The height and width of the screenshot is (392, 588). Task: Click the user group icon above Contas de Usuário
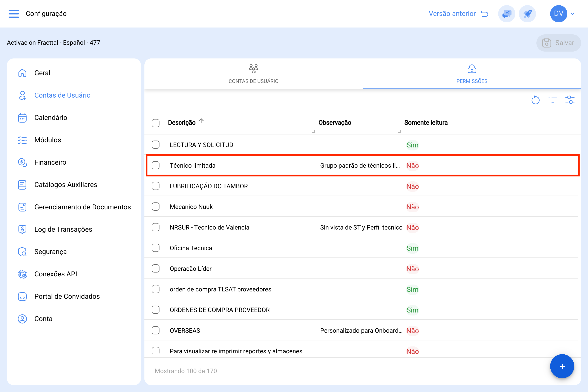[254, 69]
